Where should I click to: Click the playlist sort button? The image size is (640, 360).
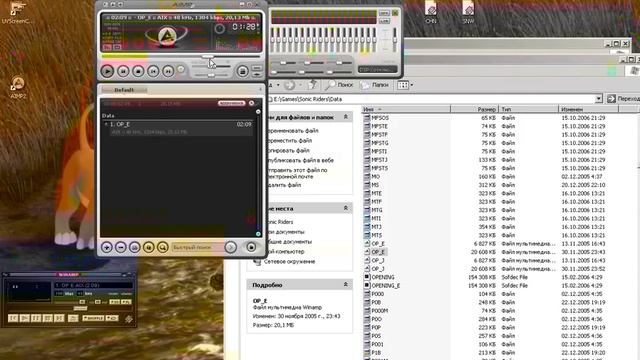(135, 247)
